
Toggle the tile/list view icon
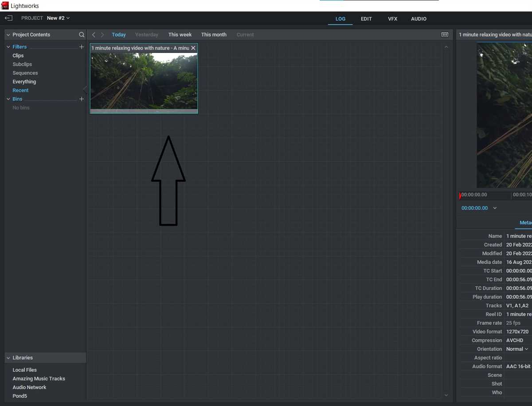(445, 35)
